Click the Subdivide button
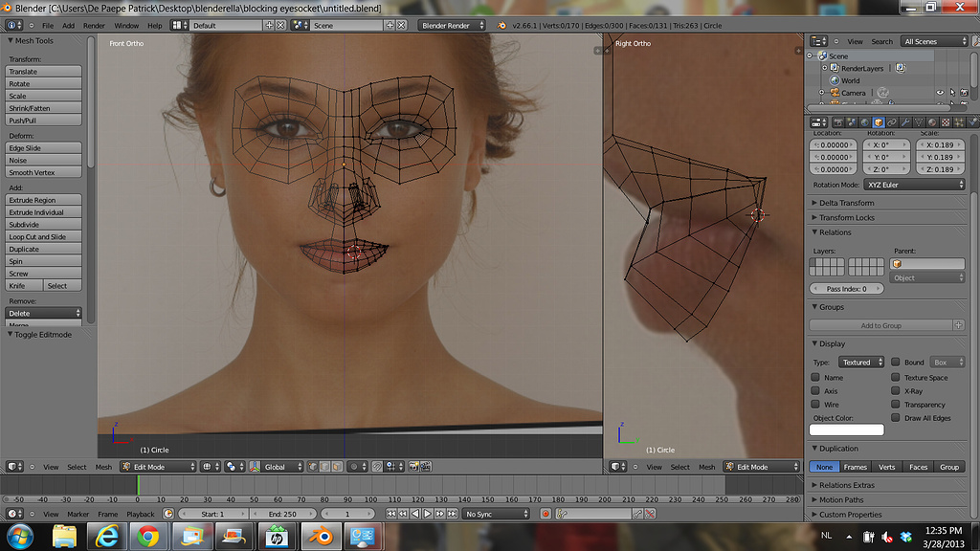The height and width of the screenshot is (551, 980). tap(43, 224)
